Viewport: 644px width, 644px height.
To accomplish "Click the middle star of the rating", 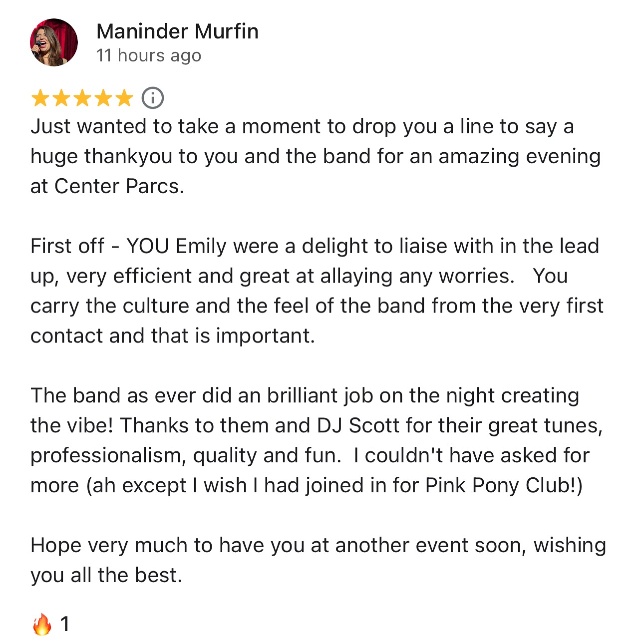I will coord(81,98).
